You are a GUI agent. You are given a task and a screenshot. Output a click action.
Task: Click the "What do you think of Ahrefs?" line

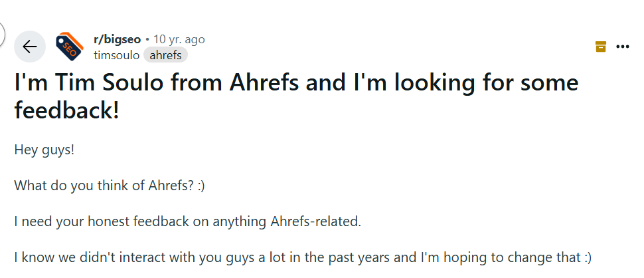[x=110, y=186]
